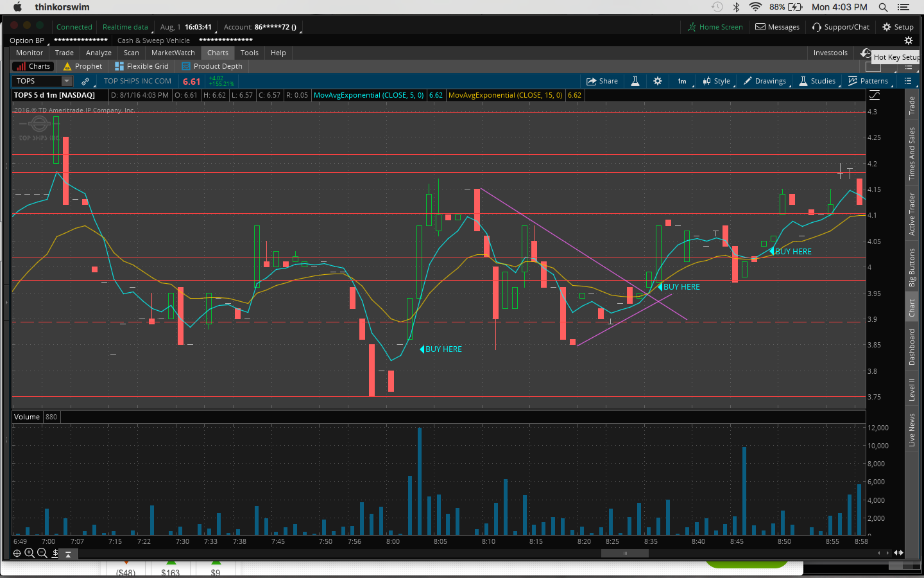Click the zoom out magnifier icon
Screen dimensions: 924x578
click(x=42, y=553)
